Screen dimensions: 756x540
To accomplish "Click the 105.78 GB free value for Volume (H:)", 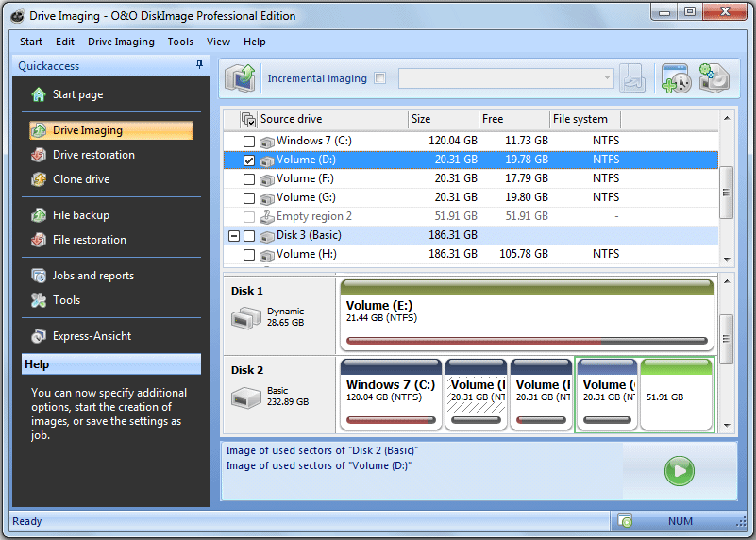I will click(x=524, y=254).
